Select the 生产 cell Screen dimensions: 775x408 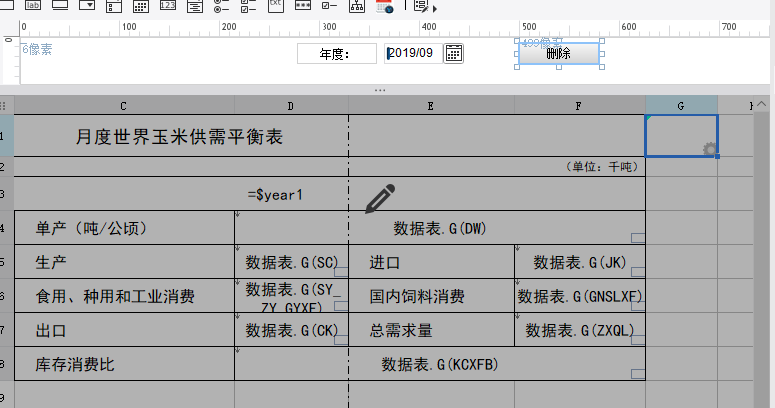[125, 262]
